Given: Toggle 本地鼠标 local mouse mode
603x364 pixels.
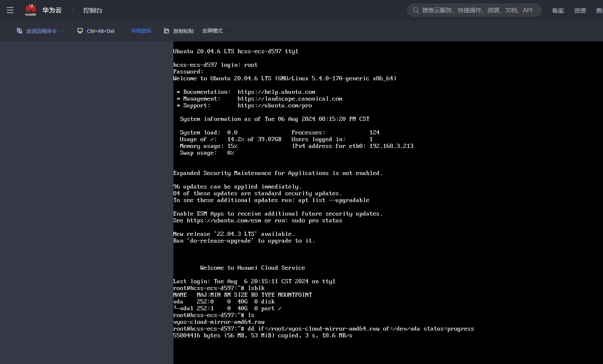Looking at the screenshot, I should [141, 31].
